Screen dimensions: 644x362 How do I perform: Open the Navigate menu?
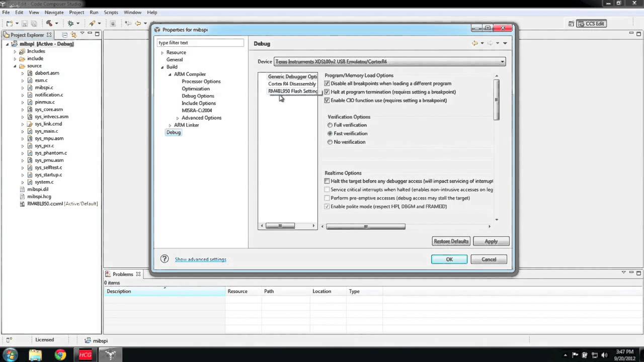coord(54,12)
